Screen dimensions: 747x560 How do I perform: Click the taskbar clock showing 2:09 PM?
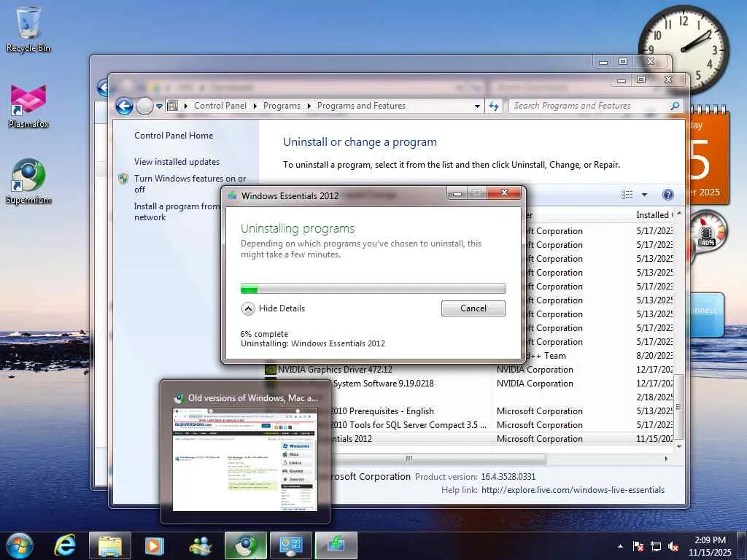710,546
